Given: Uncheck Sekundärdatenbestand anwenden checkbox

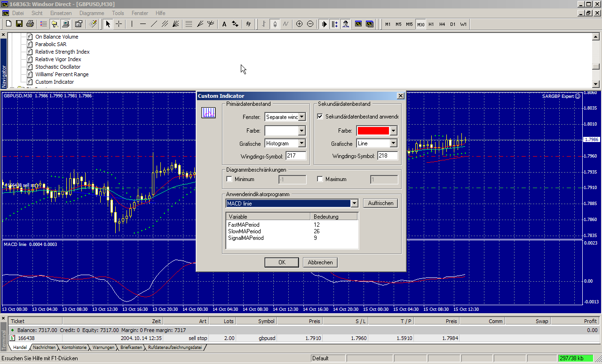Looking at the screenshot, I should tap(320, 117).
